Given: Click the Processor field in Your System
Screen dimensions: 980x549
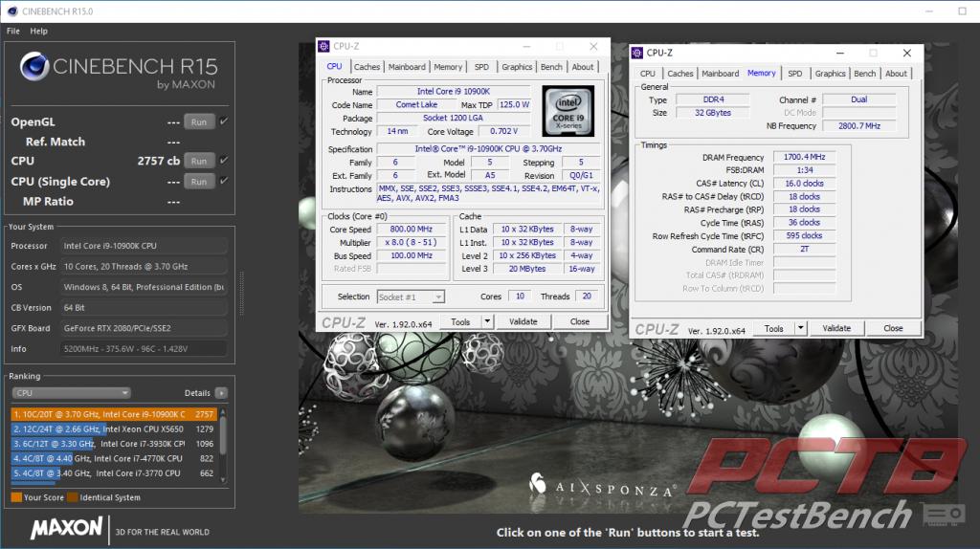Looking at the screenshot, I should (144, 246).
